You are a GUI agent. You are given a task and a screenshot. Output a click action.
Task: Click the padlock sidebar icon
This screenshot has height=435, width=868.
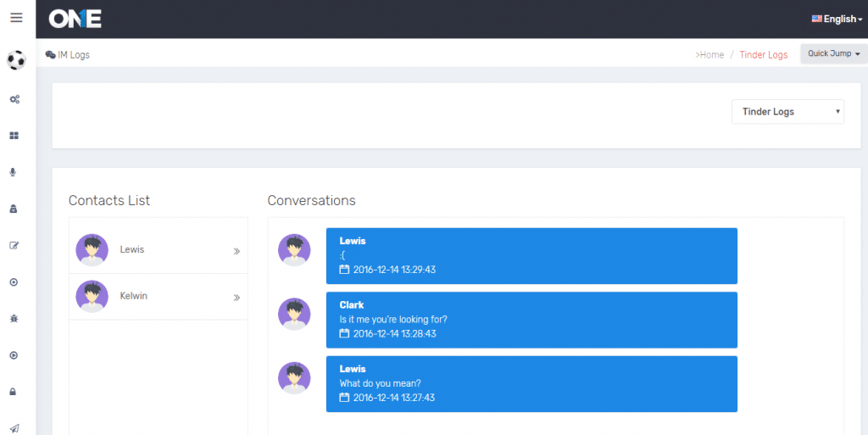14,392
